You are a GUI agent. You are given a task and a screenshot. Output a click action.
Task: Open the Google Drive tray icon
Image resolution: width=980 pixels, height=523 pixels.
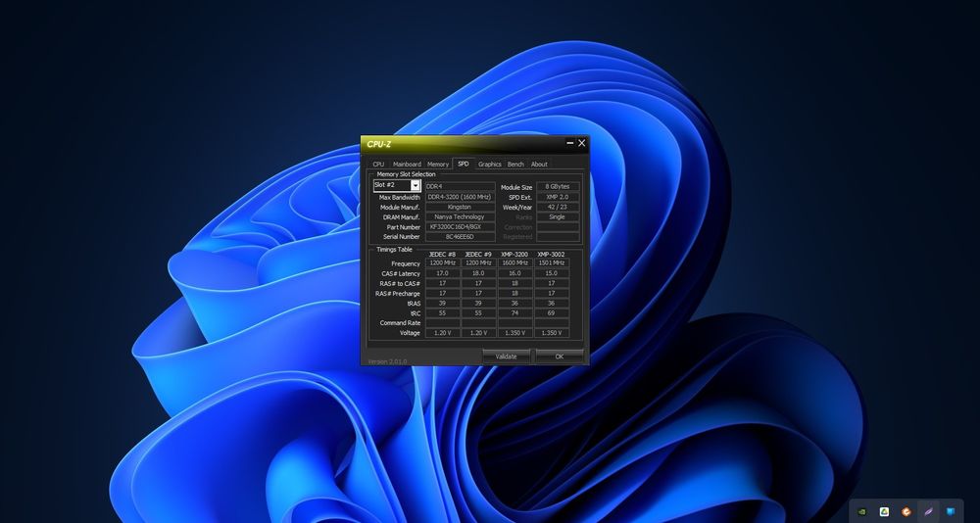point(884,511)
